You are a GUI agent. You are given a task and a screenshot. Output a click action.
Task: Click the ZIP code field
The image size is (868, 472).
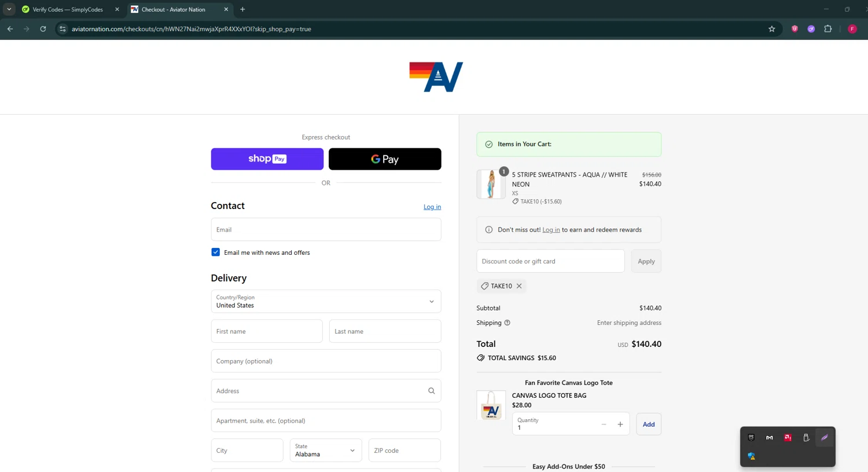(x=404, y=450)
